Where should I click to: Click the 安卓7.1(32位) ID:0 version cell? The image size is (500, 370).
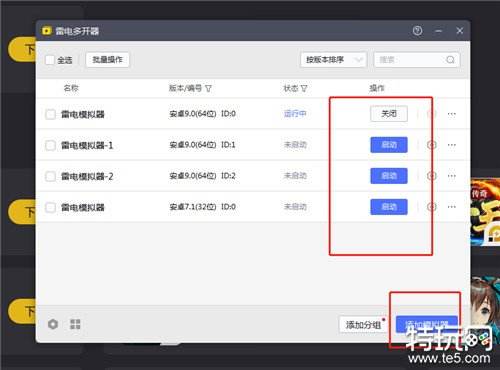pyautogui.click(x=202, y=207)
